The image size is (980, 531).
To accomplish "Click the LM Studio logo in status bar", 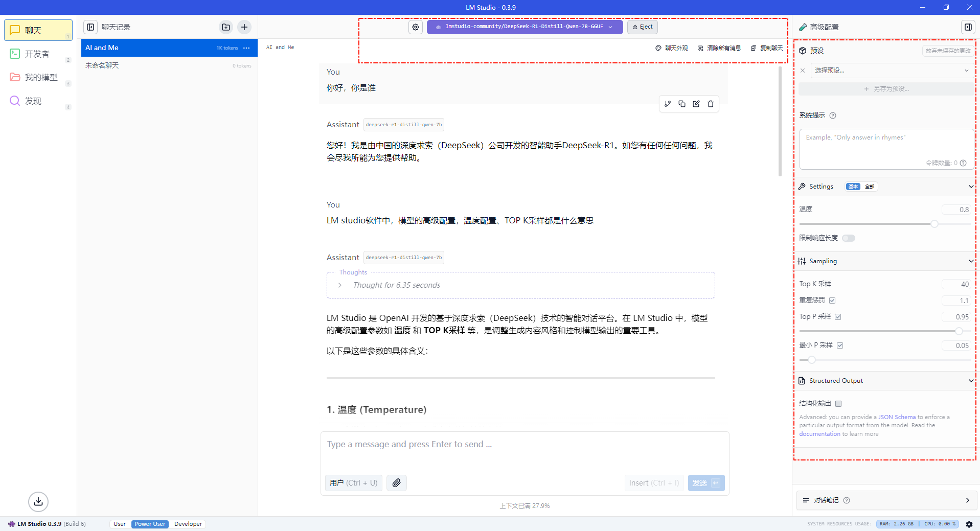I will [12, 524].
